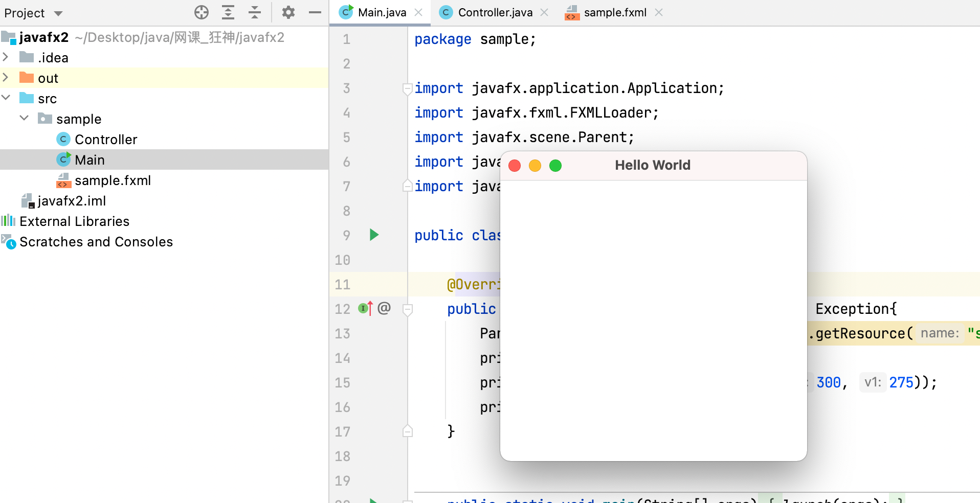Image resolution: width=980 pixels, height=503 pixels.
Task: Collapse the sample package
Action: 24,118
